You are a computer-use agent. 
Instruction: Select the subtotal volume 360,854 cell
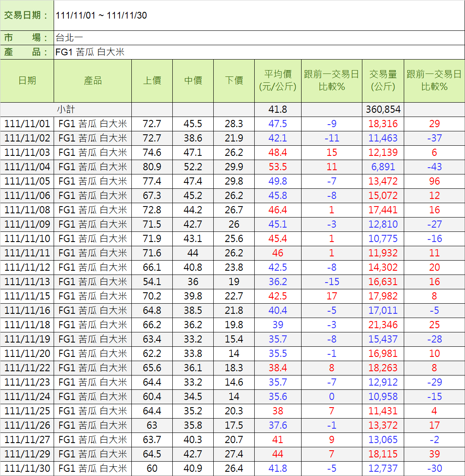pyautogui.click(x=383, y=109)
